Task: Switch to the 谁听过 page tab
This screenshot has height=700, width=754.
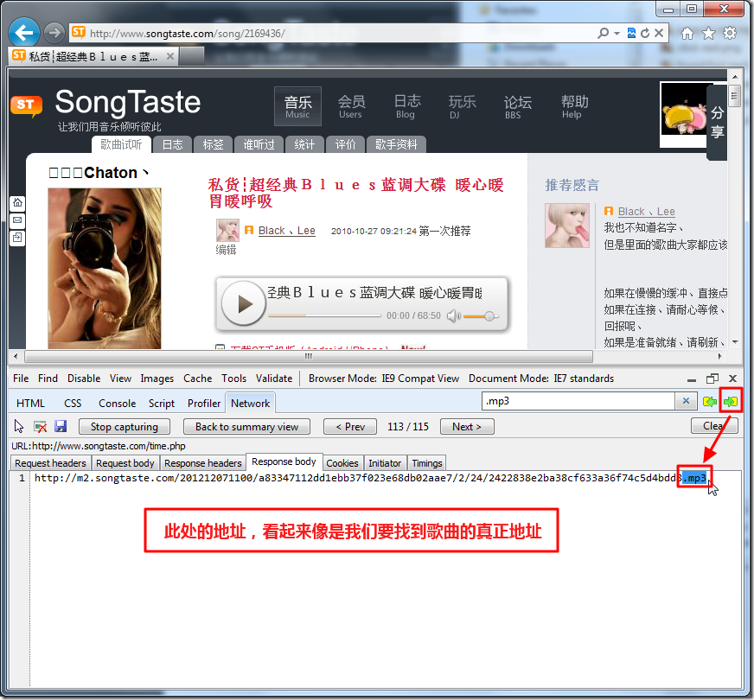Action: [x=259, y=144]
